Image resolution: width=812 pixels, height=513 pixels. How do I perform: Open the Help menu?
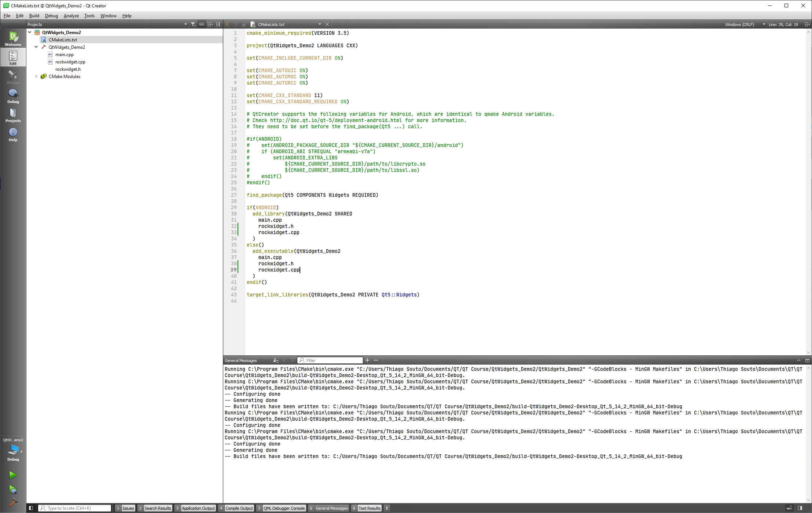[127, 16]
